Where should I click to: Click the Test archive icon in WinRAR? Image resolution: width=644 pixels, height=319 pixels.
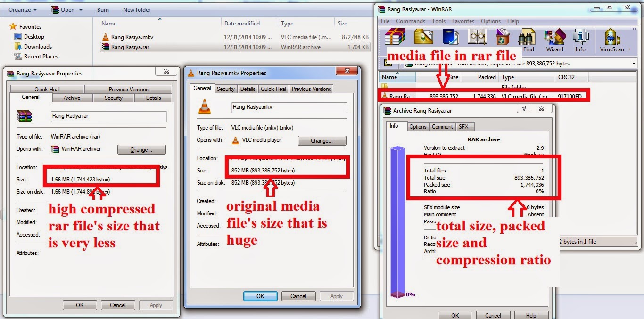pos(451,37)
